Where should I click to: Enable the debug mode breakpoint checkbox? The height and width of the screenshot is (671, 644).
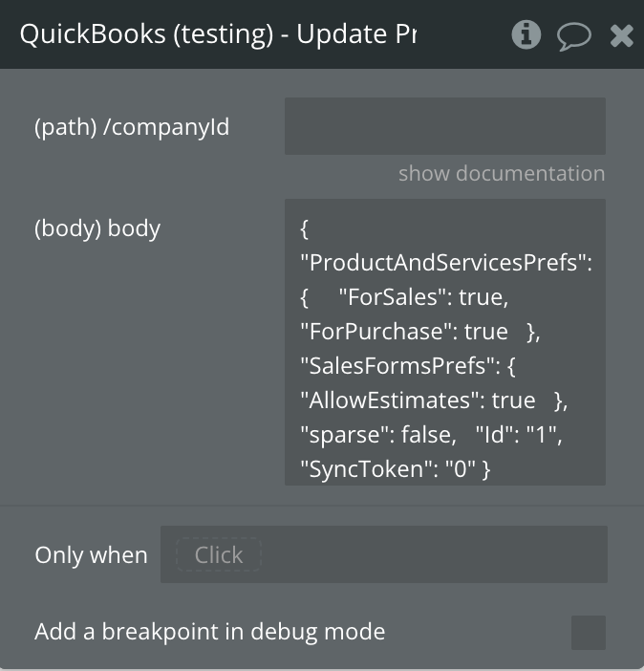tap(588, 633)
